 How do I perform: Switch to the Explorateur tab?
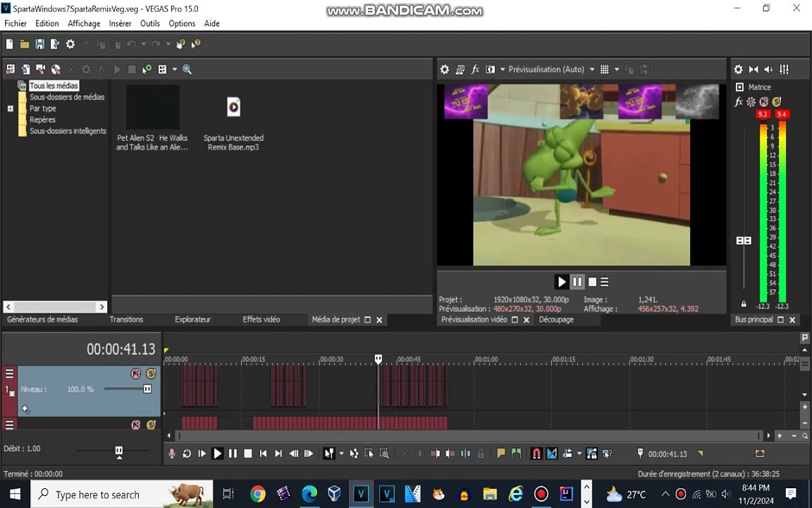click(x=192, y=320)
